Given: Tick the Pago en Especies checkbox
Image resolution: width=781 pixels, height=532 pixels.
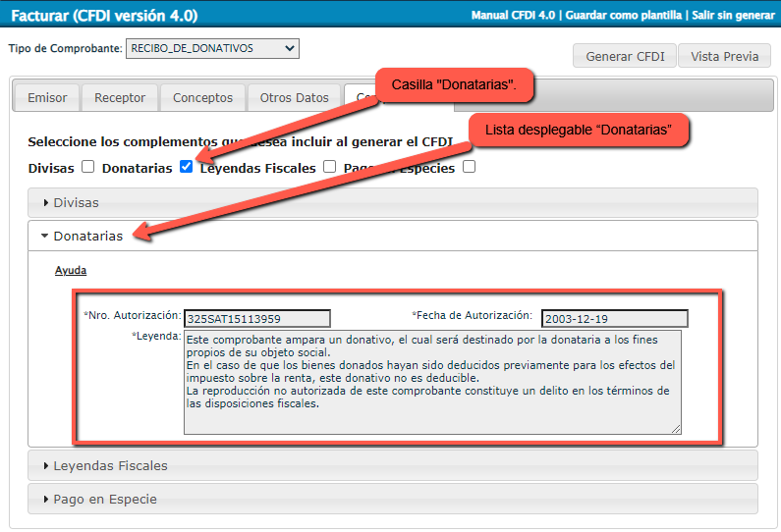Looking at the screenshot, I should click(x=469, y=167).
